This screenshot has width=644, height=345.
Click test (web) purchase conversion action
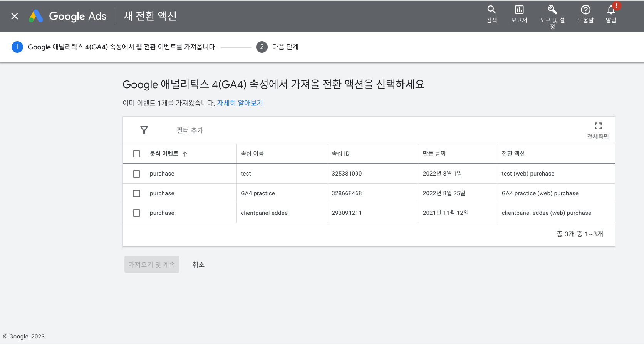click(x=528, y=174)
